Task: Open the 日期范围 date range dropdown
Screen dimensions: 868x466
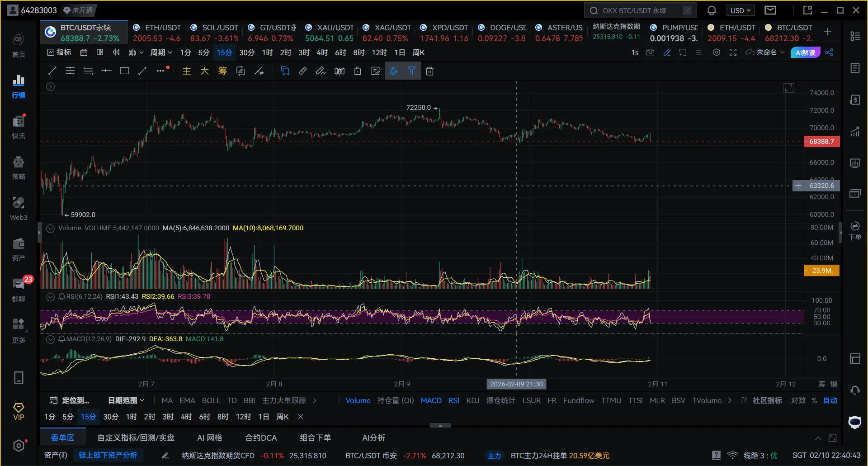Action: (x=126, y=400)
